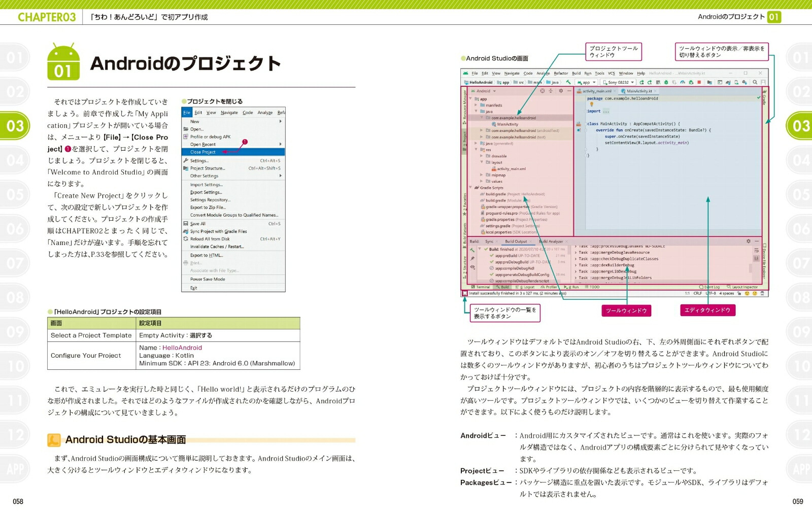Click the happy smiley in status bar

[x=747, y=293]
